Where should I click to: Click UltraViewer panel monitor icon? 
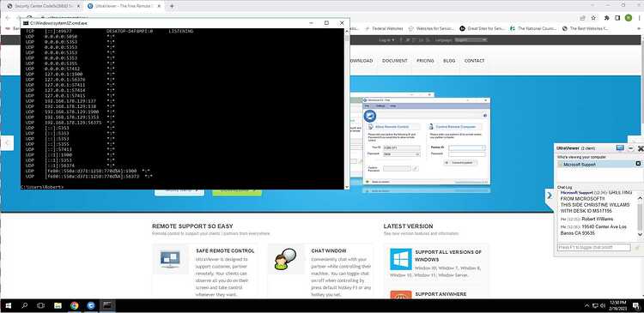(620, 148)
